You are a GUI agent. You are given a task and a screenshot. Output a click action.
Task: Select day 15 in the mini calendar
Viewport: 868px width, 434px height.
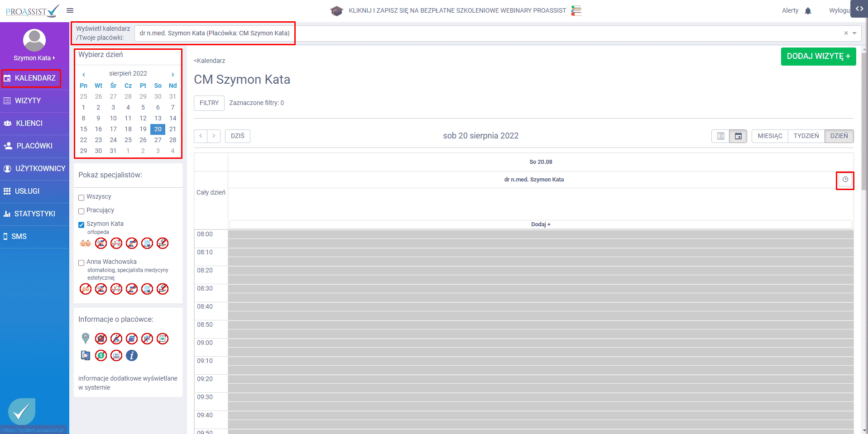(83, 129)
